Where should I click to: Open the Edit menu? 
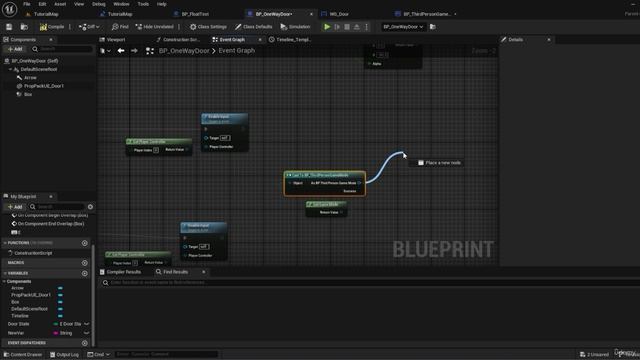[x=42, y=4]
